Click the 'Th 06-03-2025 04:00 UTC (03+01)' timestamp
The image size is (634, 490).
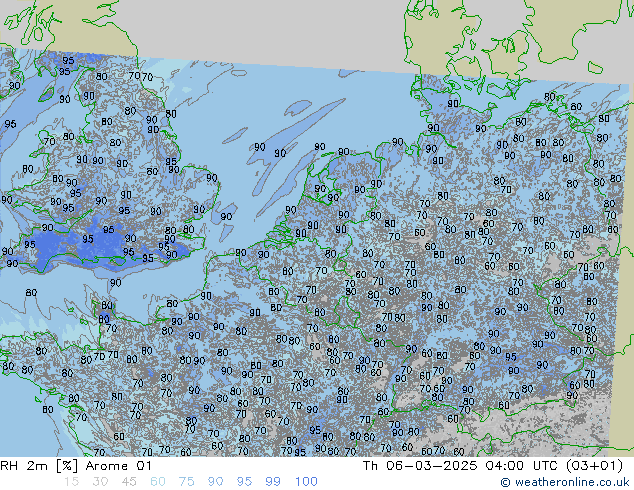(493, 466)
